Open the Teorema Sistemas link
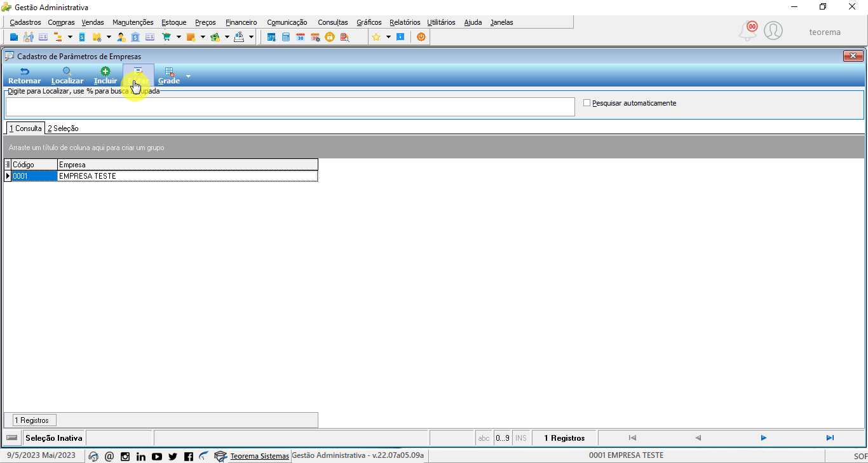This screenshot has height=463, width=868. click(x=259, y=456)
